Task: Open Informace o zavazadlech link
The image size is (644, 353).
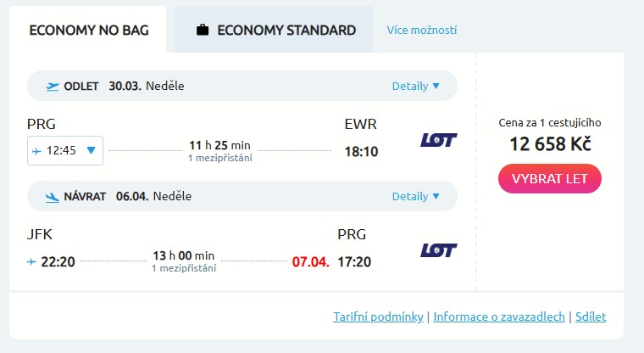Action: [499, 317]
